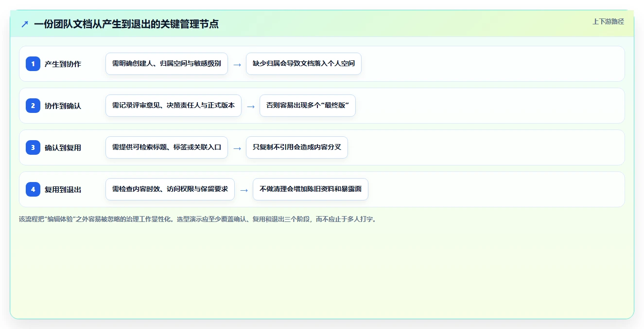Click the arrow in the 复用到退出 row
Image resolution: width=644 pixels, height=329 pixels.
(244, 190)
